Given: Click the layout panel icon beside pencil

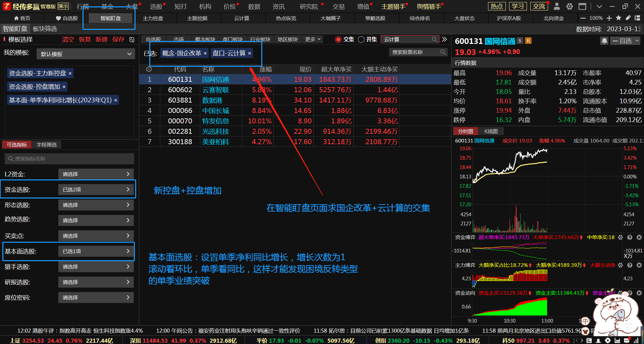Looking at the screenshot, I should [637, 18].
